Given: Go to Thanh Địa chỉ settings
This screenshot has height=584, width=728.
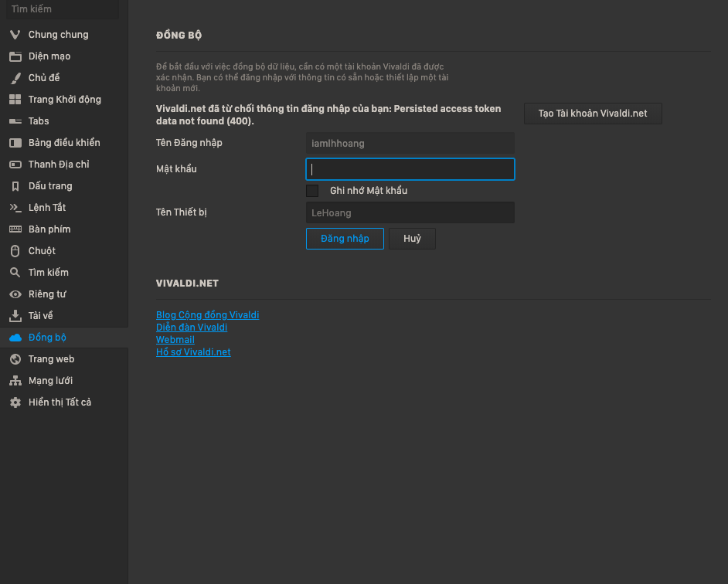Looking at the screenshot, I should [x=59, y=165].
